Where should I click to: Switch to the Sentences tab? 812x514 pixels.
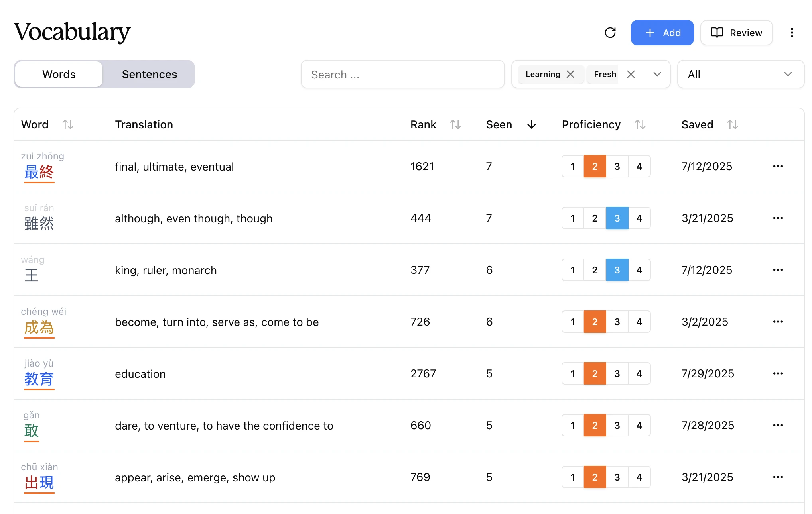(x=149, y=74)
